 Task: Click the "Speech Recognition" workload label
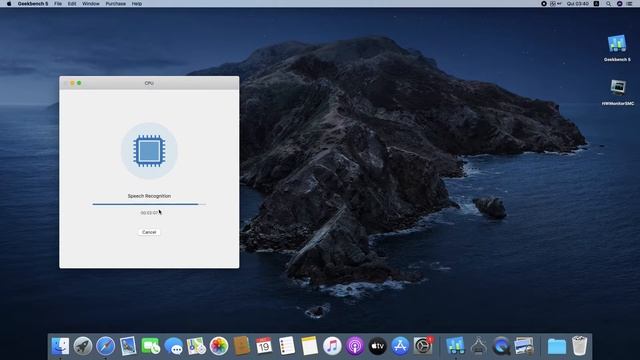pos(149,196)
